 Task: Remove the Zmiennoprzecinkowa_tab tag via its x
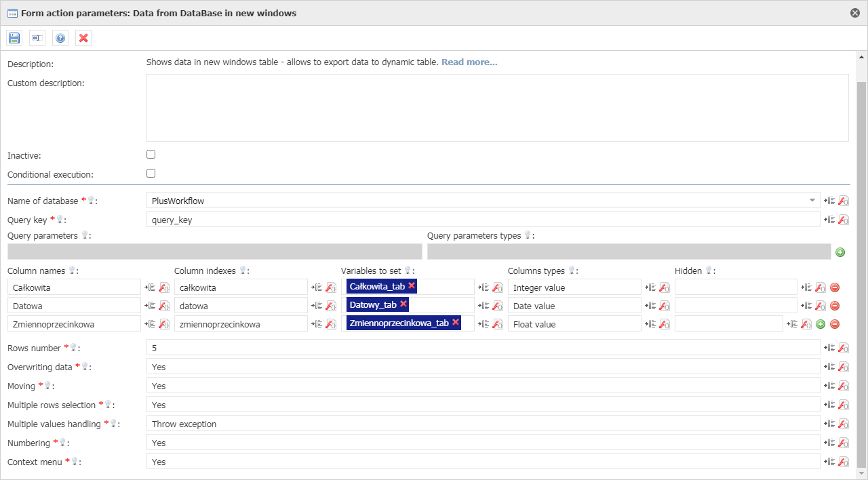tap(456, 323)
